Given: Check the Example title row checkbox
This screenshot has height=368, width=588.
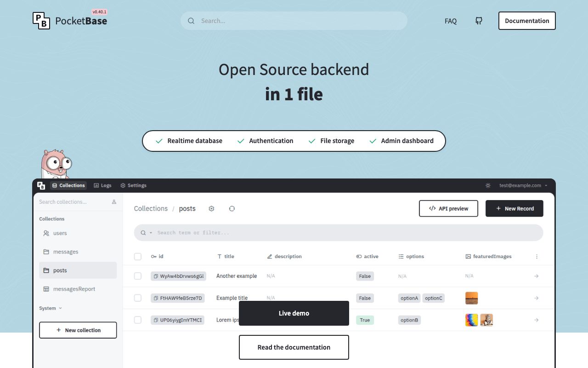Looking at the screenshot, I should [x=138, y=298].
